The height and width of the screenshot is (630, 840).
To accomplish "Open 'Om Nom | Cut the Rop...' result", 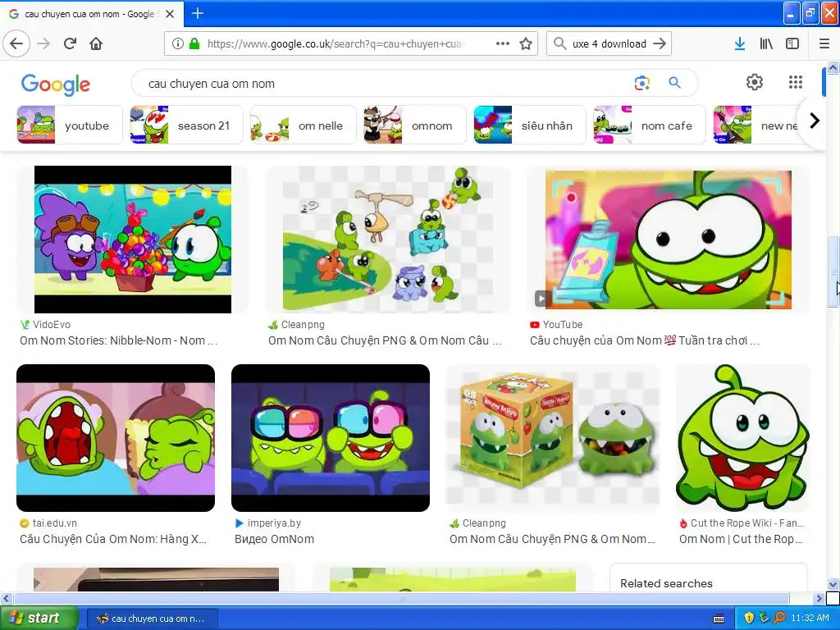I will click(741, 539).
